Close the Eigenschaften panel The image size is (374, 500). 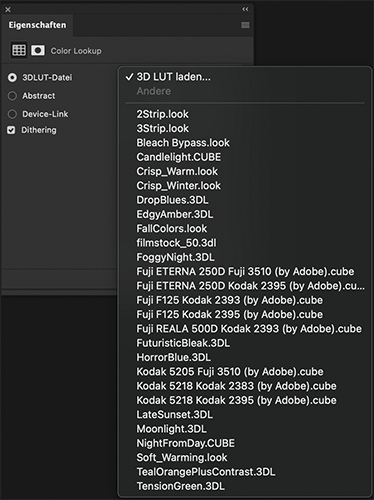[x=8, y=10]
